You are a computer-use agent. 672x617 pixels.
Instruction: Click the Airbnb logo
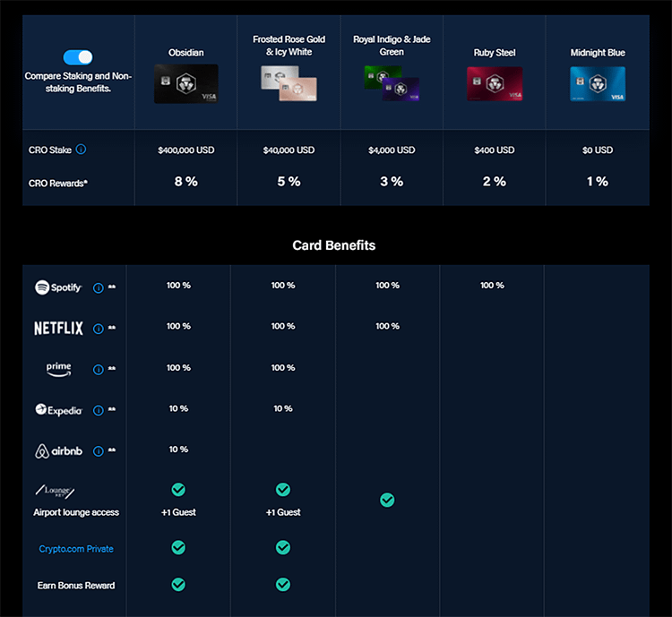pos(58,451)
